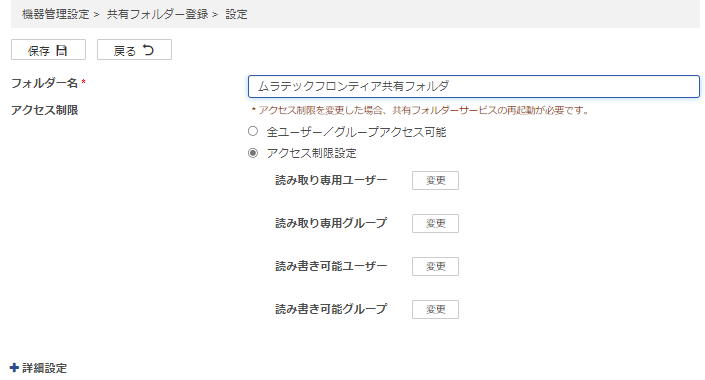Open 変更 for 読み書き可能ユーザー
The image size is (705, 380).
click(435, 266)
